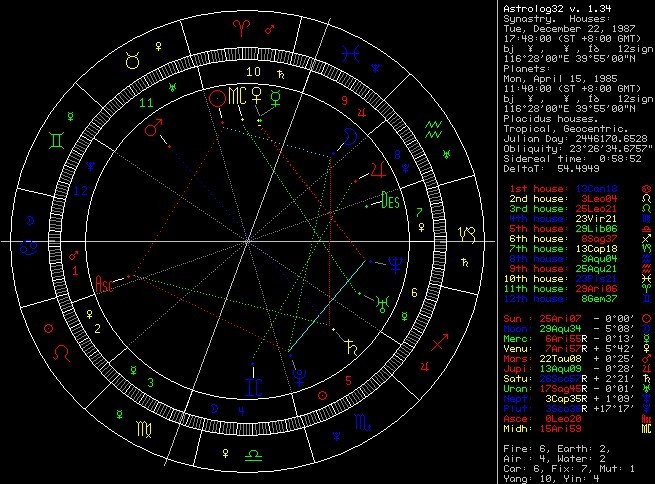Select the large yellow Saturn glyph in house 5

point(350,347)
